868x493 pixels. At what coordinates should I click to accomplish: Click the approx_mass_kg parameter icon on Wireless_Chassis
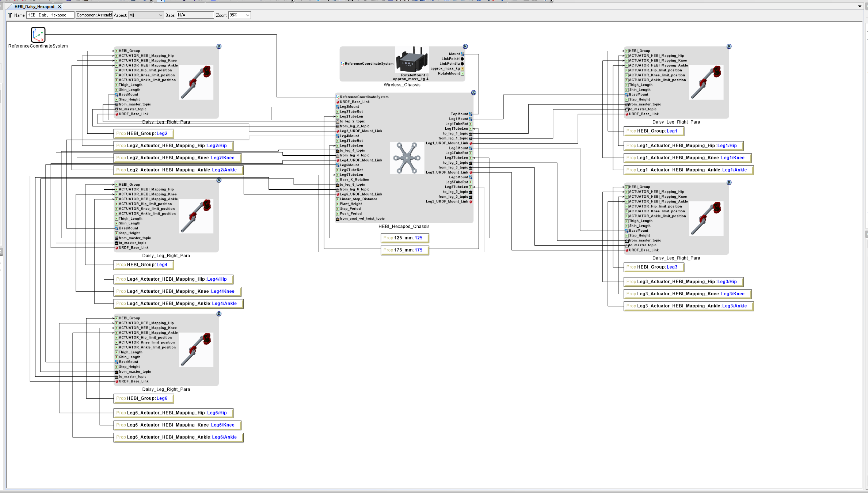coord(462,68)
